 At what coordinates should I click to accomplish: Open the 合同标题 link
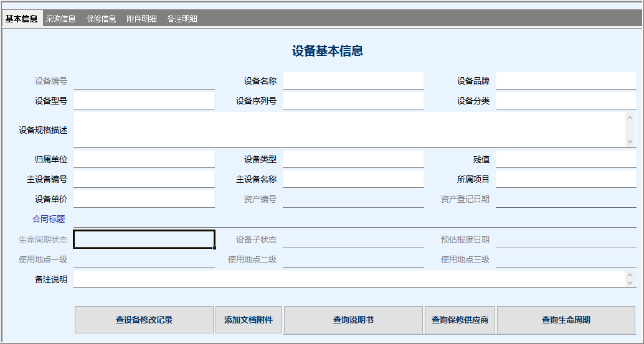coord(49,219)
